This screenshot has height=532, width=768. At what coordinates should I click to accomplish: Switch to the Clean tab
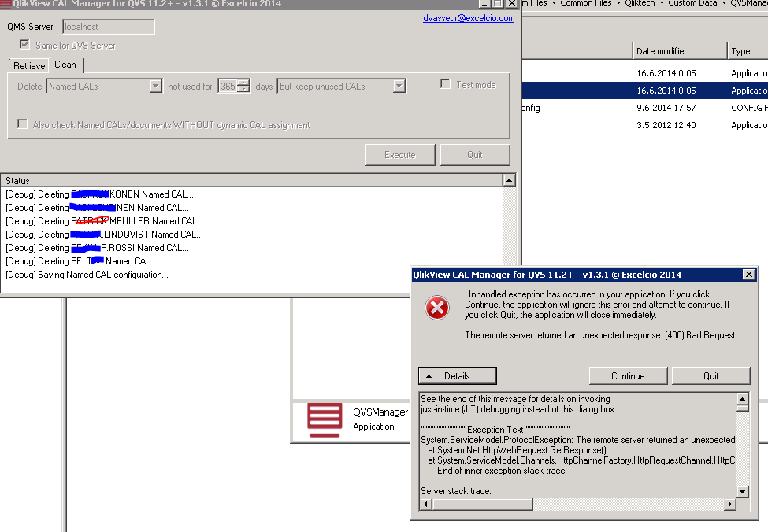[x=65, y=65]
